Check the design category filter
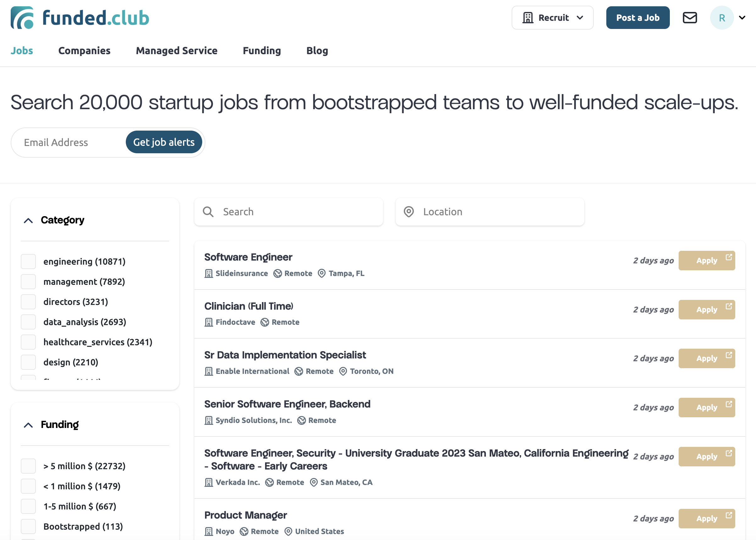This screenshot has width=756, height=540. [x=28, y=362]
